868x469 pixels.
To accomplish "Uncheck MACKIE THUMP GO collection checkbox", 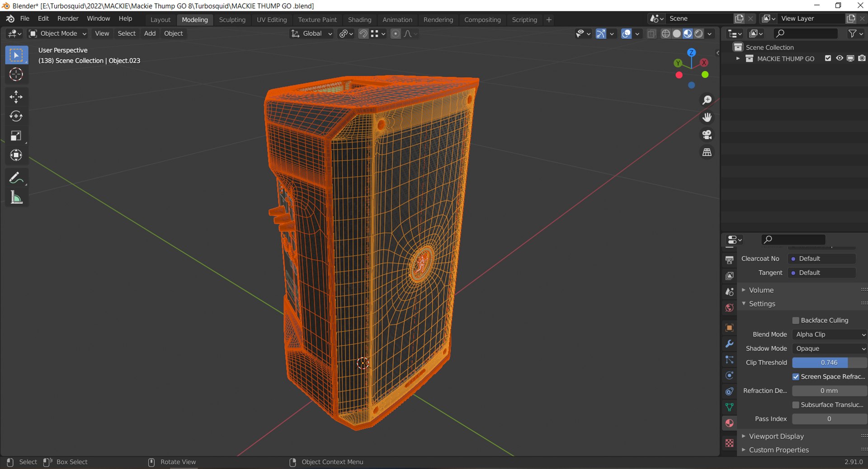I will 828,58.
